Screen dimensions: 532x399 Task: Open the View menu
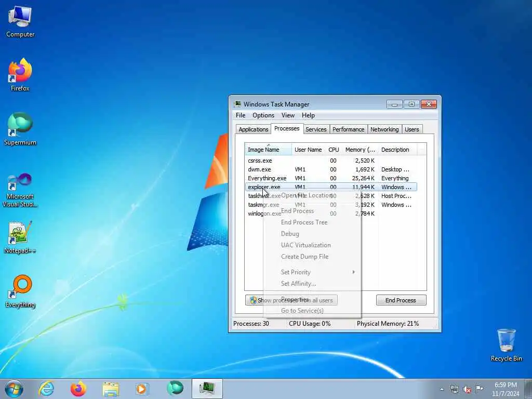pyautogui.click(x=288, y=115)
